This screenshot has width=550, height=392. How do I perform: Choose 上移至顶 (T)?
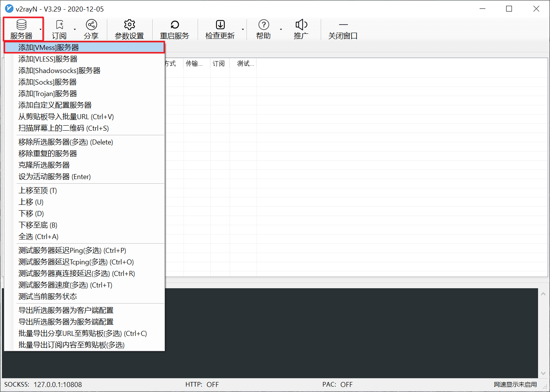pyautogui.click(x=84, y=190)
